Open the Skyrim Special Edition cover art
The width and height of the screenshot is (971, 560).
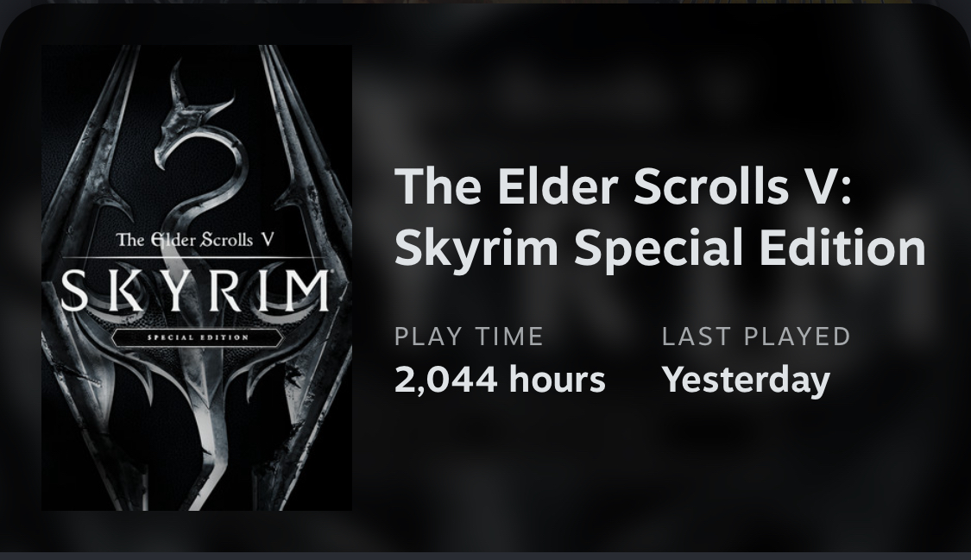(x=196, y=278)
